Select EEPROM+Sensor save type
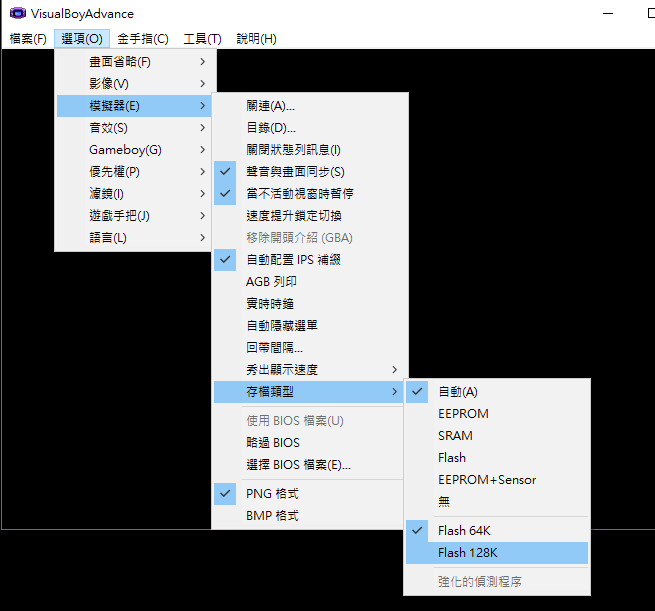The image size is (655, 611). pyautogui.click(x=497, y=480)
